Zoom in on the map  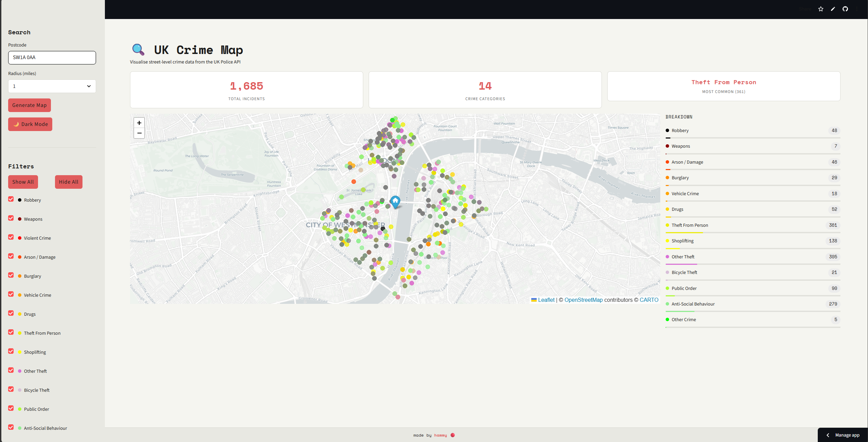coord(139,123)
